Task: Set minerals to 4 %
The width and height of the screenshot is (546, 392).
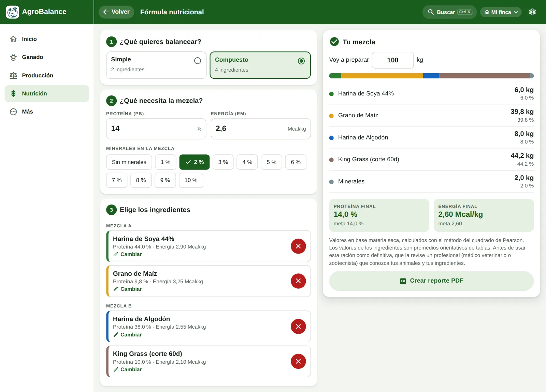Action: coord(247,162)
